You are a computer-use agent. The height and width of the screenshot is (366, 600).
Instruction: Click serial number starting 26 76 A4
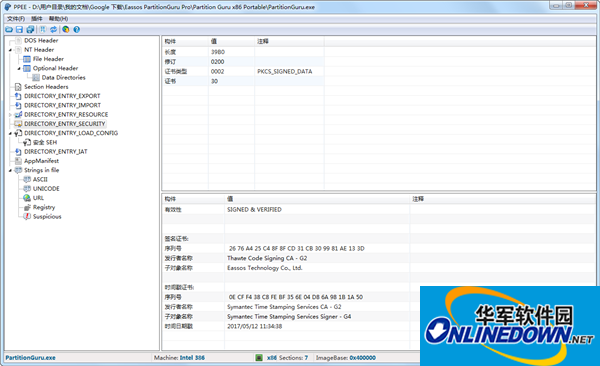[297, 248]
